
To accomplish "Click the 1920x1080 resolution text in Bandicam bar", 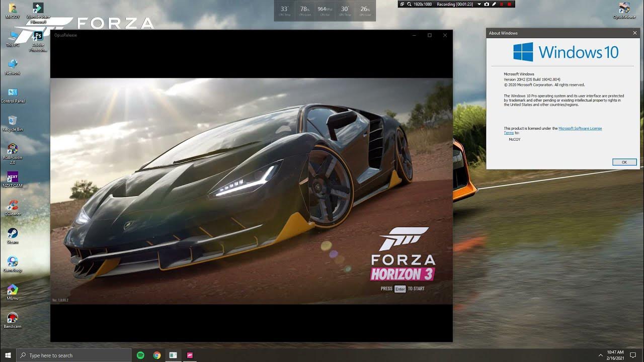I will pos(423,4).
